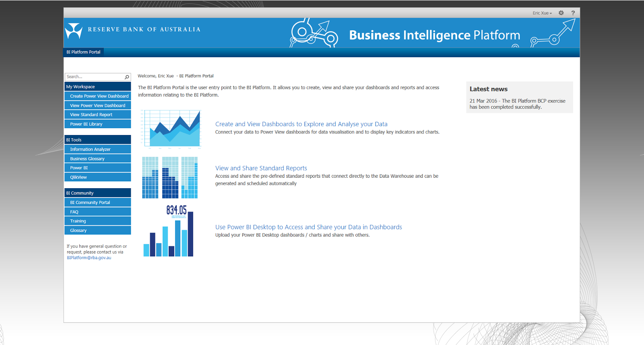Click the area chart dashboard thumbnail
644x345 pixels.
point(171,129)
